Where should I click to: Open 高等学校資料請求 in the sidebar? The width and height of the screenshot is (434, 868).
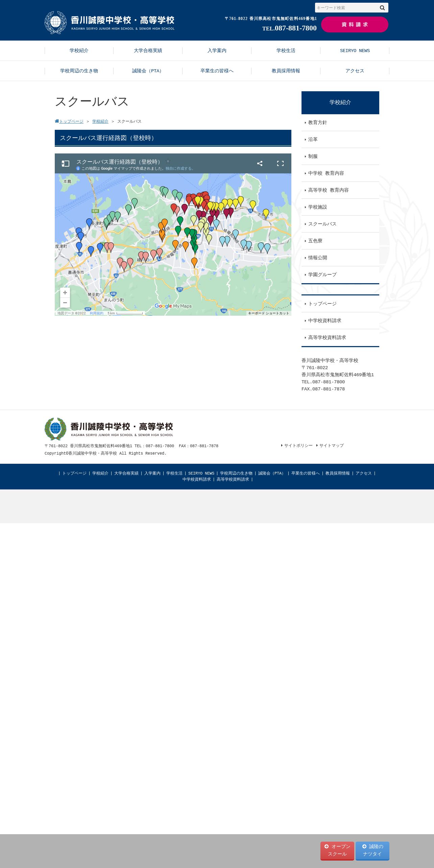point(340,338)
